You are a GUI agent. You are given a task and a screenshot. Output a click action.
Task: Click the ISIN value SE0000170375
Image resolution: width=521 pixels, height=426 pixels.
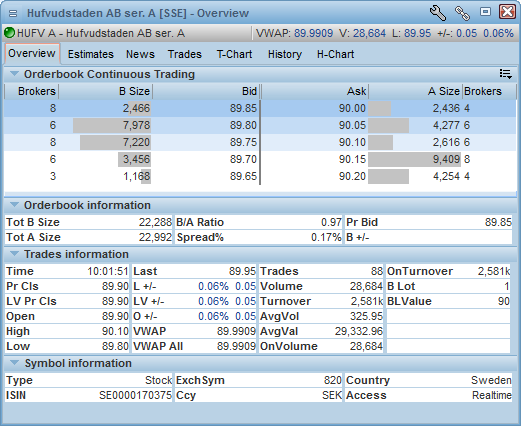point(135,395)
